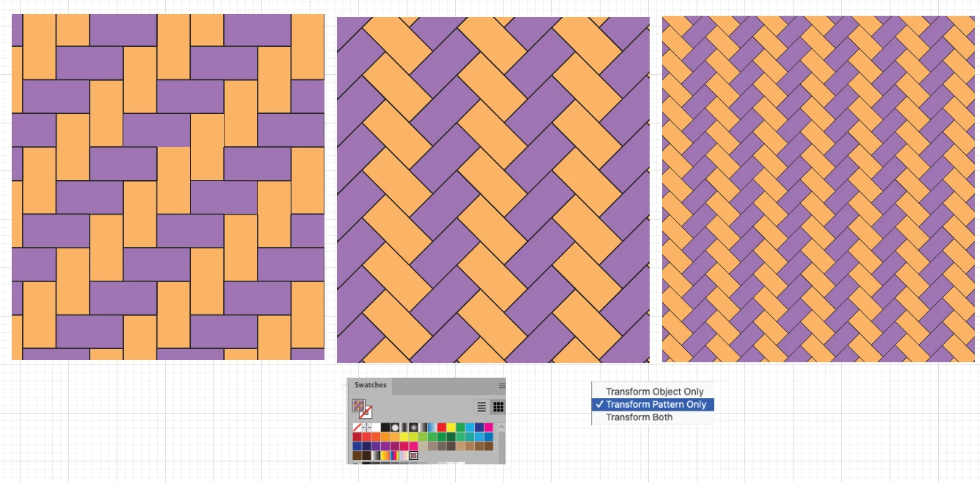Select the right scaled-down herringbone pattern artwork

[x=819, y=190]
